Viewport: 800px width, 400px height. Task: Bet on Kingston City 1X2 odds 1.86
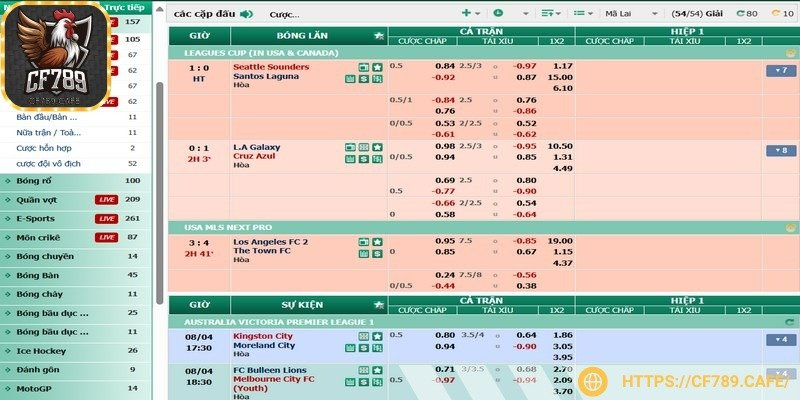(x=563, y=335)
